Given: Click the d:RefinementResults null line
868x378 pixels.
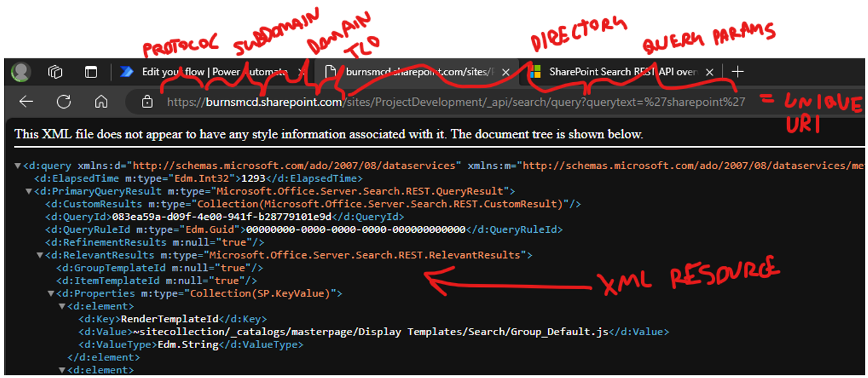Looking at the screenshot, I should 155,242.
